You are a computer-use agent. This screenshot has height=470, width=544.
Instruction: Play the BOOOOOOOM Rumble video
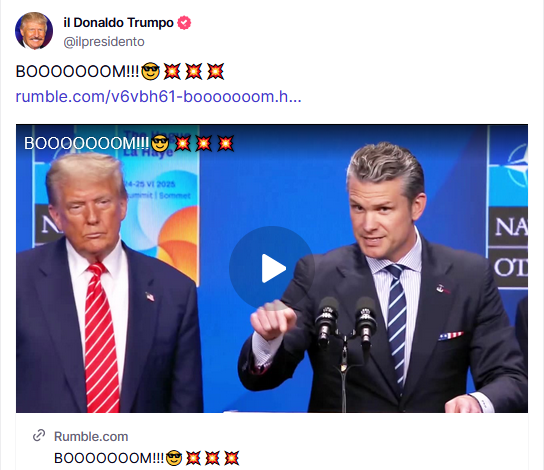[x=272, y=268]
